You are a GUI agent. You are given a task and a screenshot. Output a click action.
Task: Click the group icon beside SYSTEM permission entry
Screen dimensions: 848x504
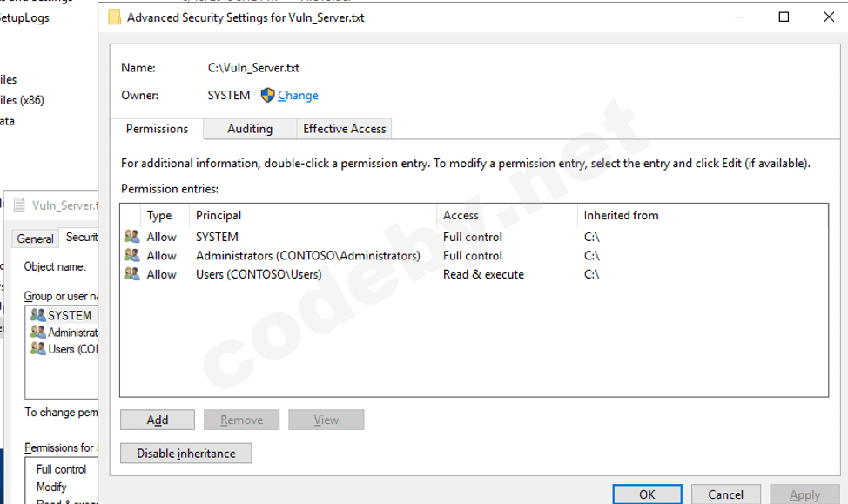132,237
